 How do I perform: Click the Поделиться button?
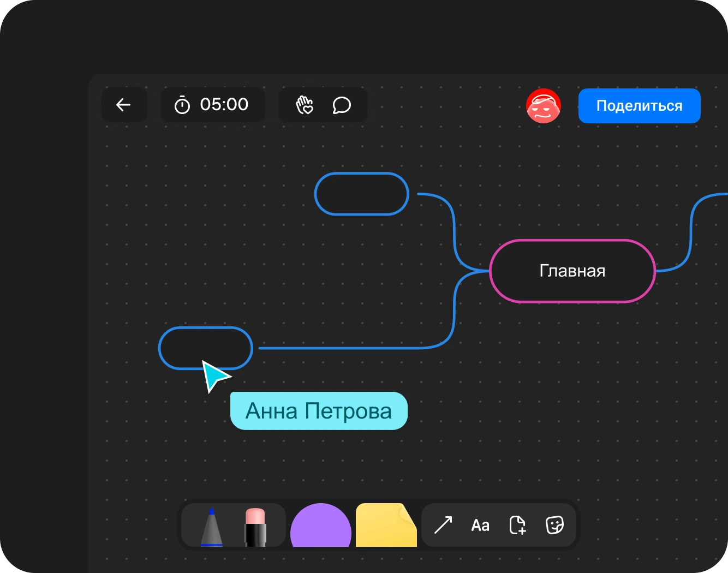pyautogui.click(x=639, y=106)
